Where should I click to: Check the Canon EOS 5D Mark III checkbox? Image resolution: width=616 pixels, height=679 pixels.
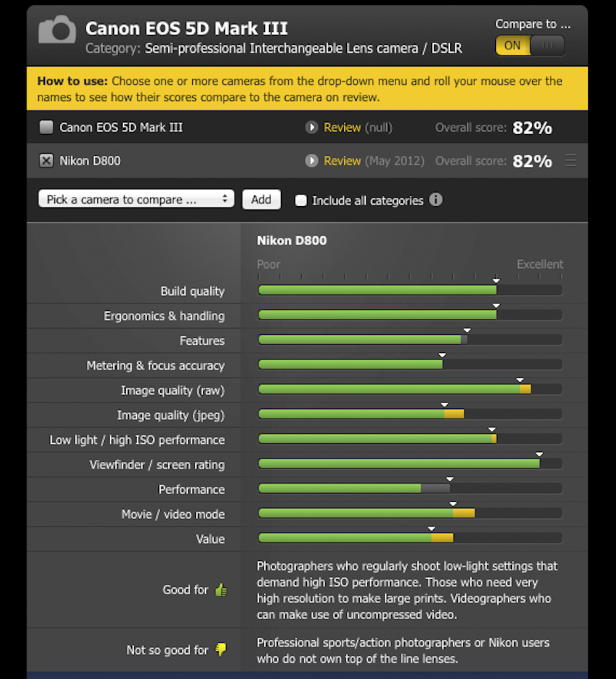point(46,127)
